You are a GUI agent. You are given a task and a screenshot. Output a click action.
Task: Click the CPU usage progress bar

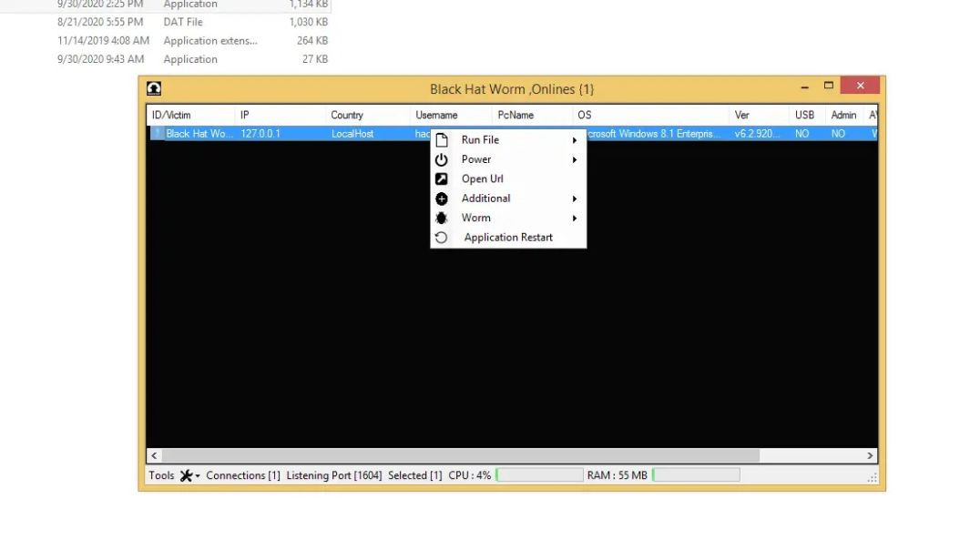tap(539, 474)
